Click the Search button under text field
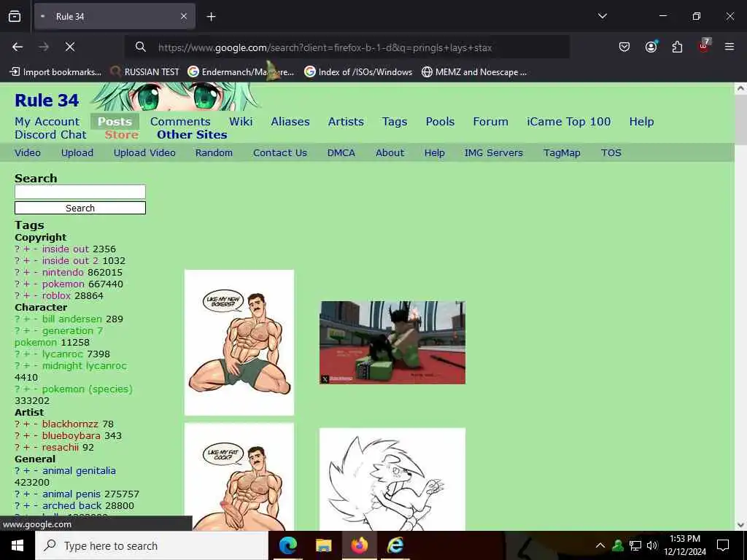Image resolution: width=747 pixels, height=560 pixels. [80, 208]
